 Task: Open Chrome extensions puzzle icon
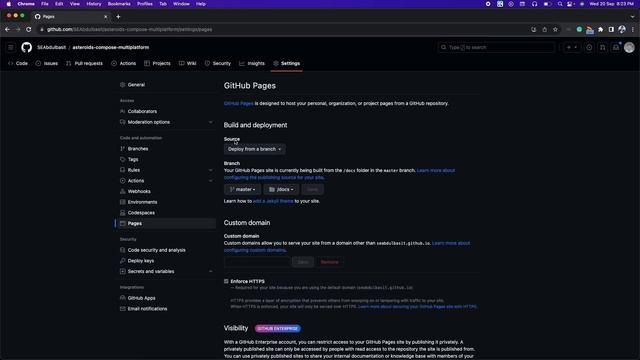[x=600, y=29]
